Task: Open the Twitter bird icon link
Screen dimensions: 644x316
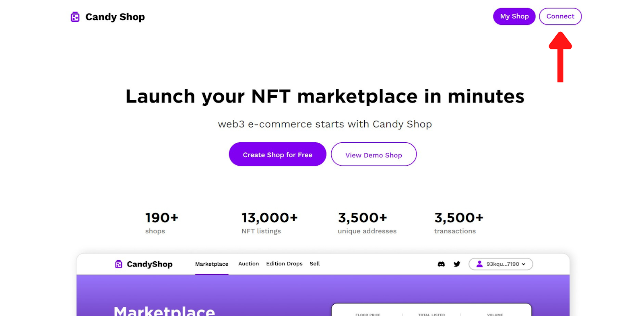Action: (x=457, y=264)
